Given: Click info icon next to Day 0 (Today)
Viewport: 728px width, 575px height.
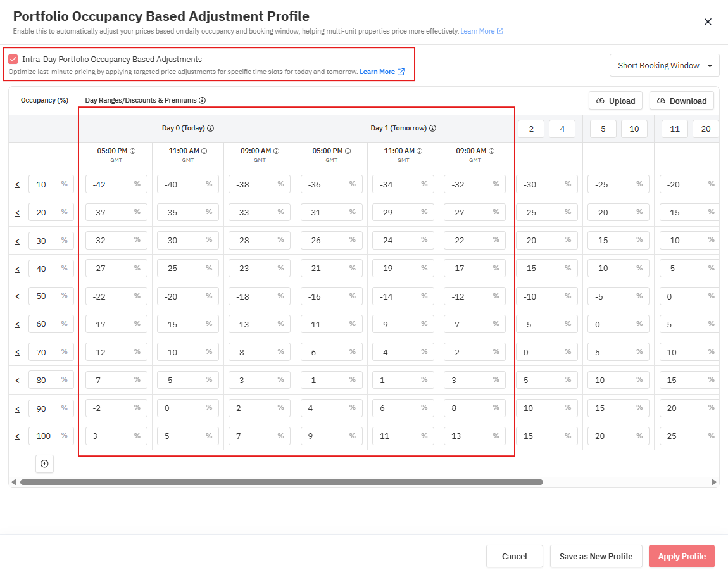Looking at the screenshot, I should (x=211, y=129).
